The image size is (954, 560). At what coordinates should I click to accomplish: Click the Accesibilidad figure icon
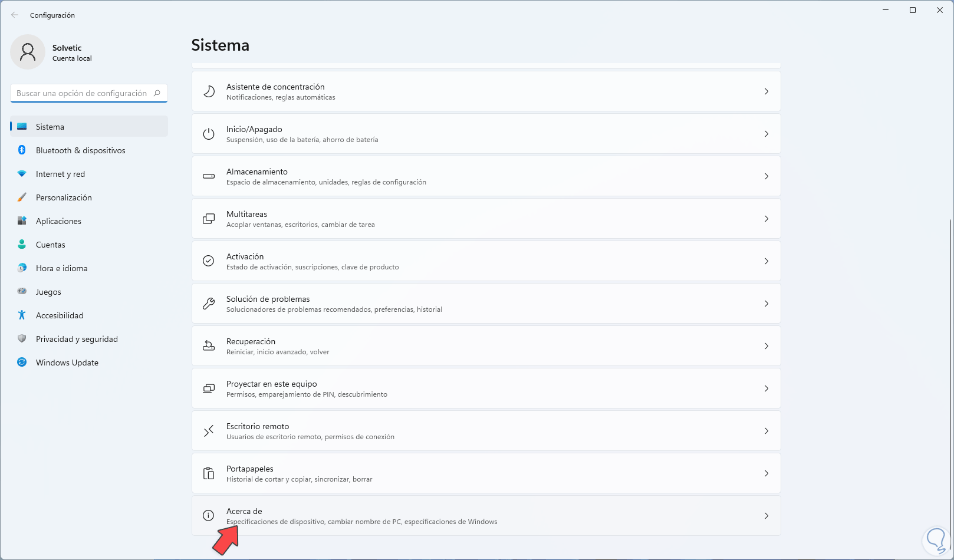[x=22, y=315]
